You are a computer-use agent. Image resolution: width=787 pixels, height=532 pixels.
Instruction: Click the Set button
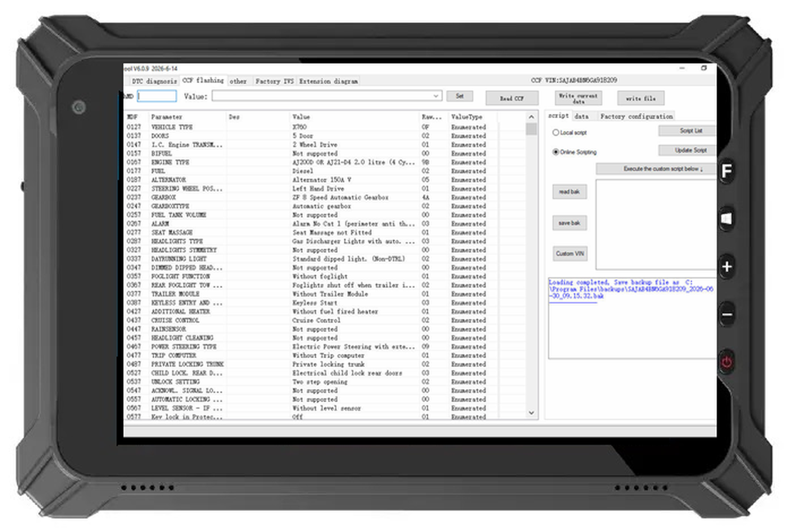coord(460,96)
